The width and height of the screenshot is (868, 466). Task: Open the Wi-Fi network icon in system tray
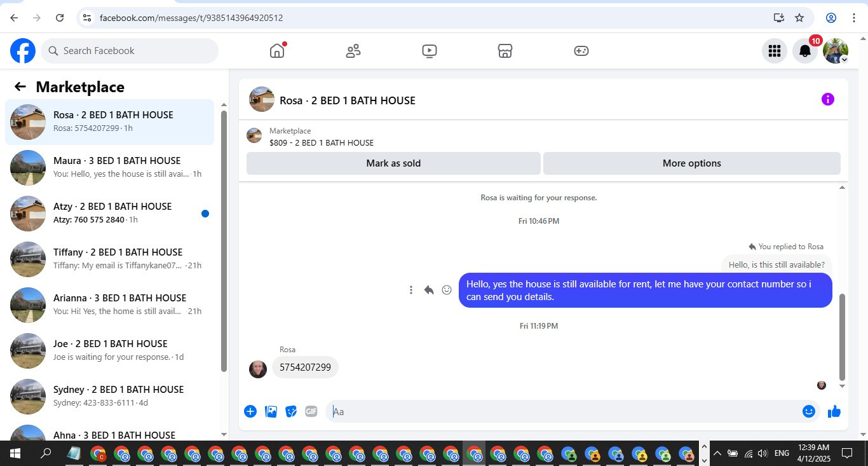click(749, 453)
